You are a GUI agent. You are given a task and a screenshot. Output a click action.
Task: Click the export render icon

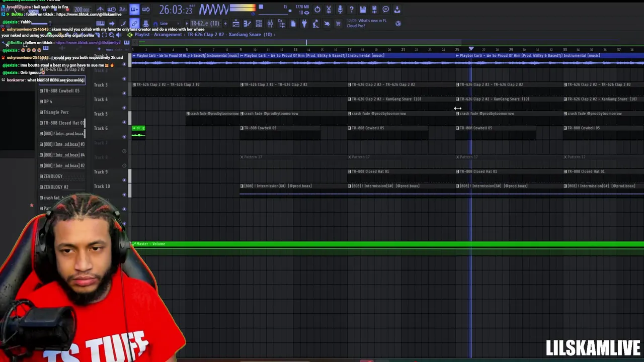[x=374, y=10]
